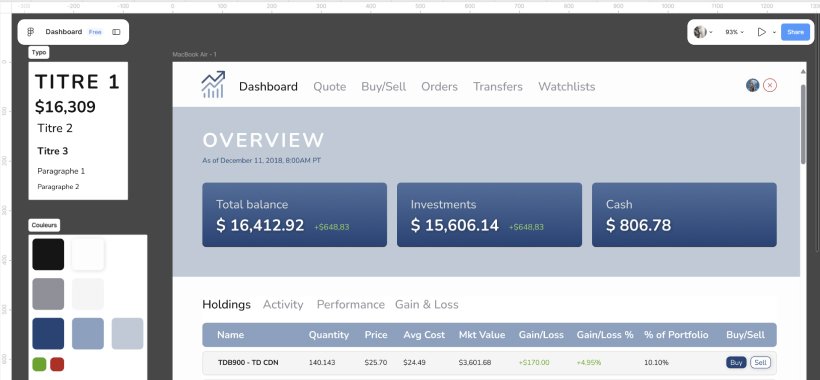Image resolution: width=820 pixels, height=380 pixels.
Task: Go to the Buy/Sell nav item
Action: [383, 87]
